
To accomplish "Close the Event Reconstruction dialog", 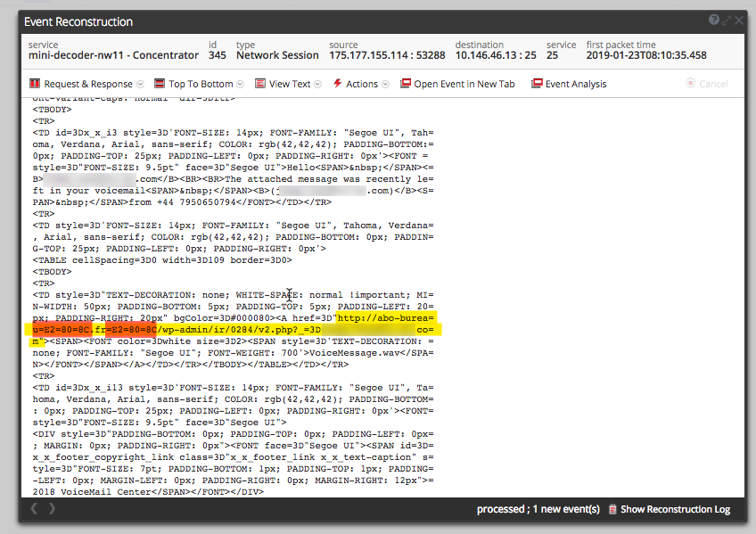I will coord(738,20).
